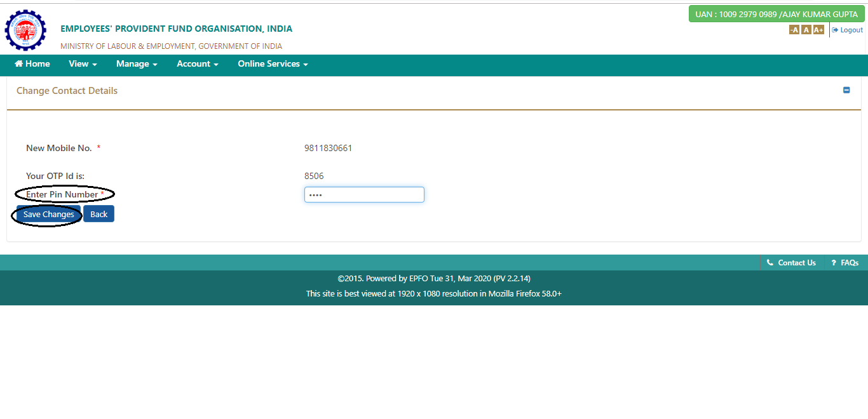Reset font size with middle A button
Viewport: 868px width, 419px height.
coord(806,30)
